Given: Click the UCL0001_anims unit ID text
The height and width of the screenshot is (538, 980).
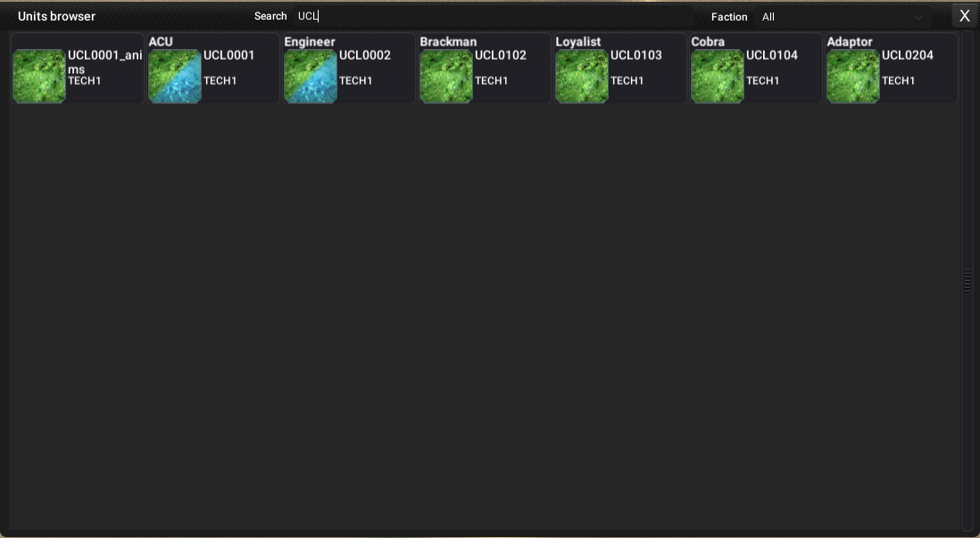Looking at the screenshot, I should pos(105,62).
